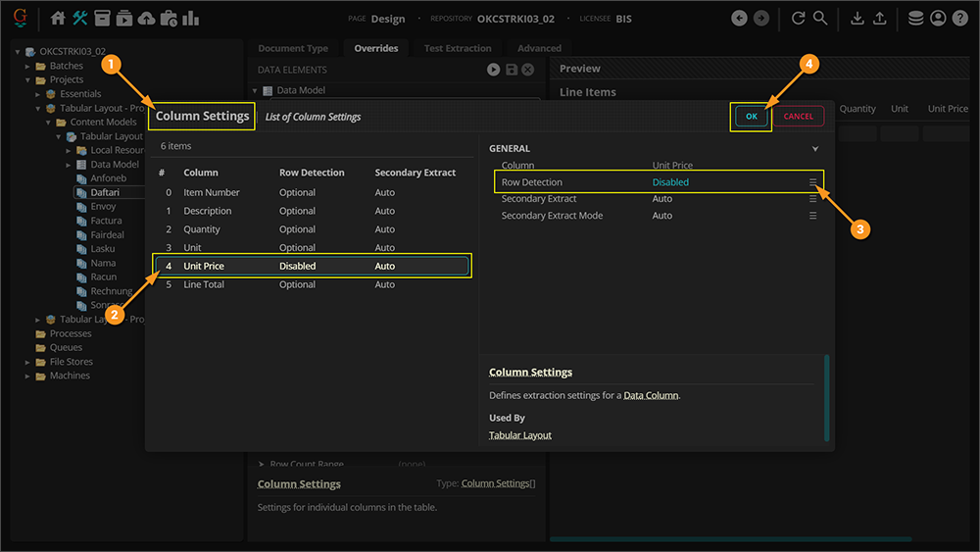Open the help question mark icon

(x=960, y=19)
